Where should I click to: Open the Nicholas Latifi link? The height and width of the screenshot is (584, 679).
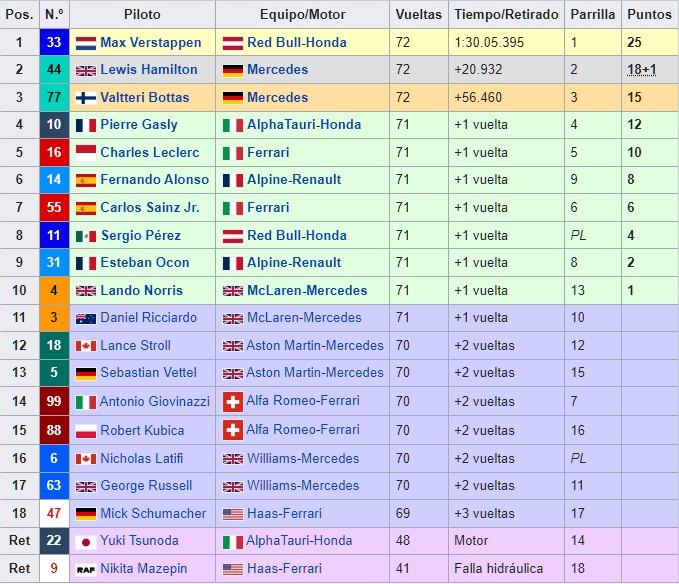click(142, 458)
